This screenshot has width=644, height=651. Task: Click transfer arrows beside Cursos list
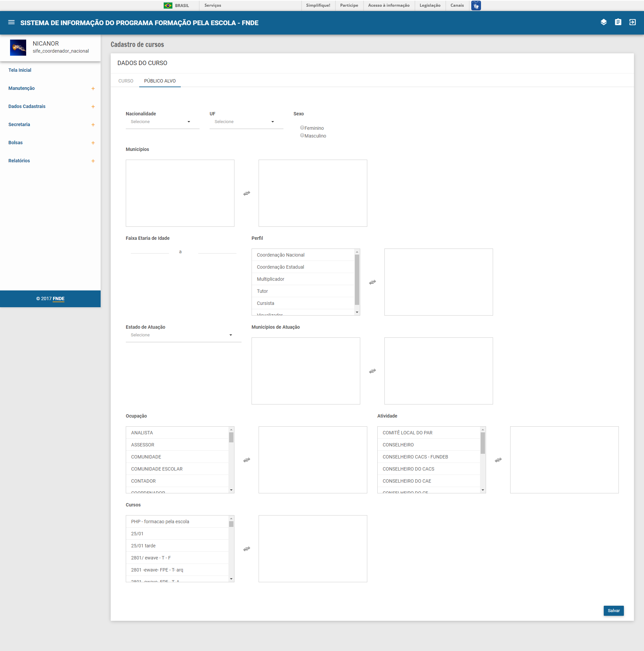[x=246, y=549]
